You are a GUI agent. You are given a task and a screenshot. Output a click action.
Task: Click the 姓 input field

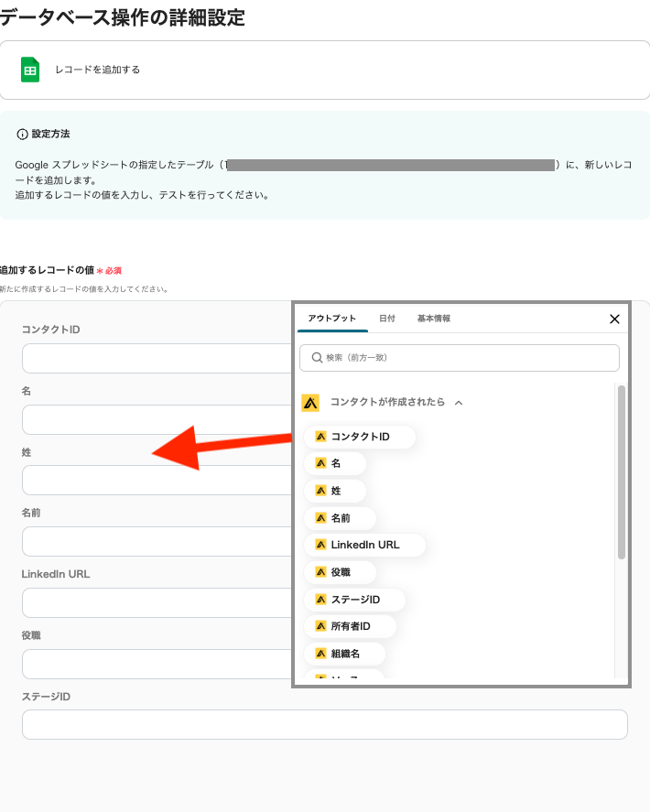pos(157,481)
